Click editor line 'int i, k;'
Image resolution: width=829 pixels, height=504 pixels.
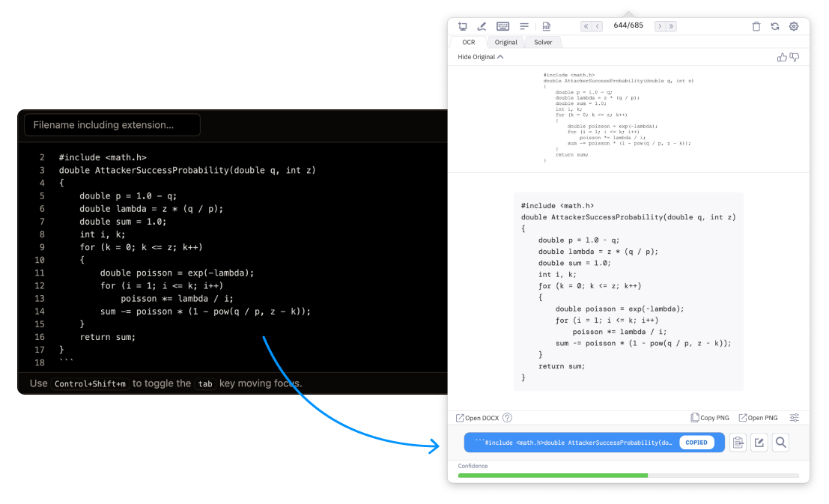pyautogui.click(x=103, y=234)
